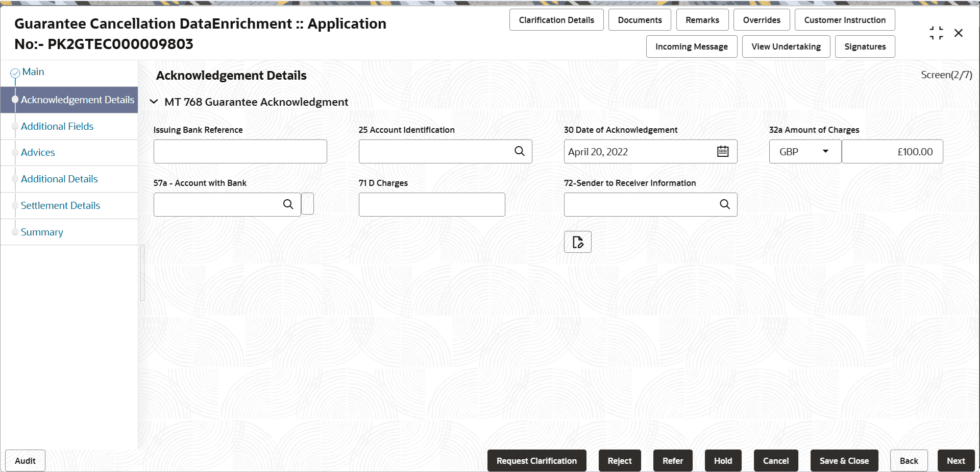This screenshot has height=472, width=980.
Task: Click the small button beside Account with Bank search
Action: 308,203
